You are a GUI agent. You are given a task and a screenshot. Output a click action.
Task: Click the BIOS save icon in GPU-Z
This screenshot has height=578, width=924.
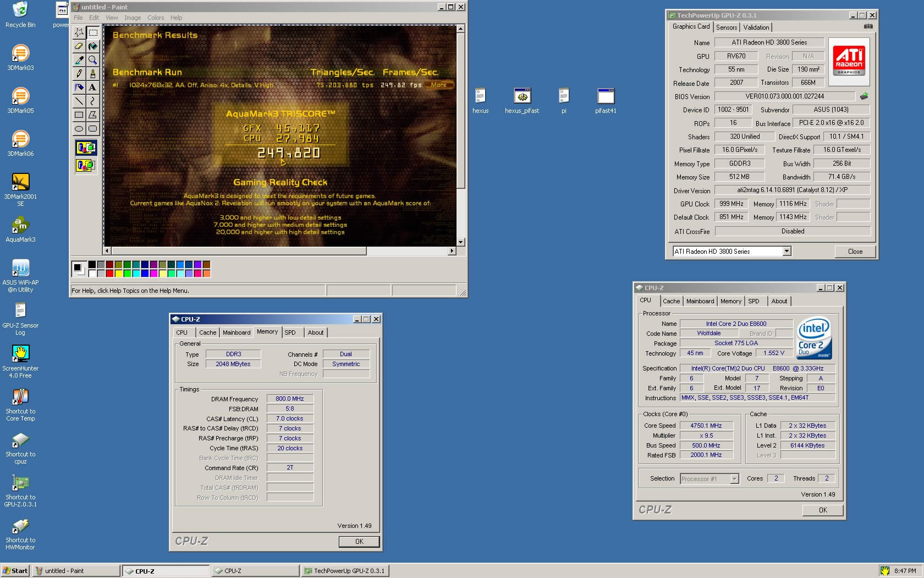pyautogui.click(x=864, y=96)
